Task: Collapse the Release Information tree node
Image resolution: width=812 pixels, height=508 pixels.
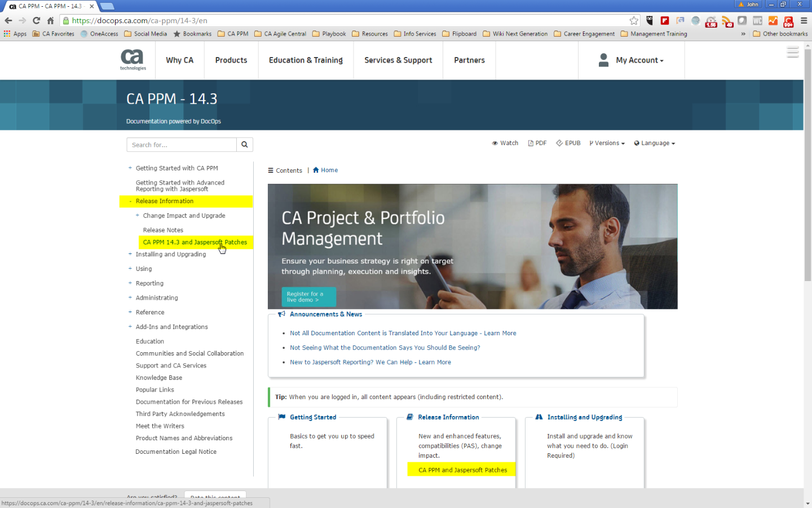Action: pyautogui.click(x=130, y=201)
